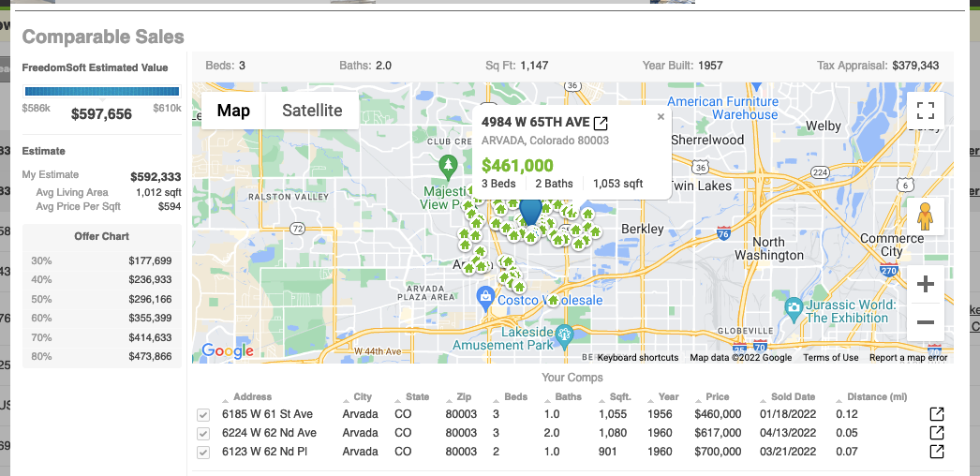
Task: Open the map Terms of Use
Action: click(x=830, y=358)
